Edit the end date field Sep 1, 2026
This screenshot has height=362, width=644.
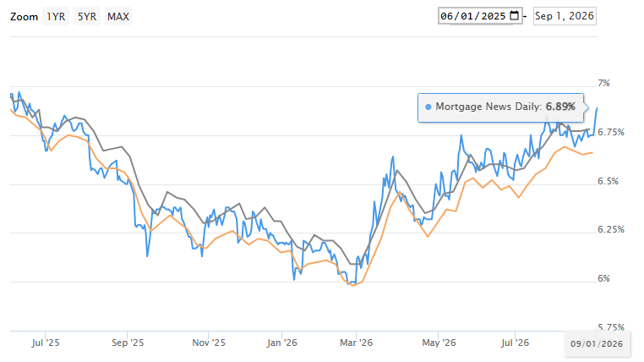(x=565, y=16)
